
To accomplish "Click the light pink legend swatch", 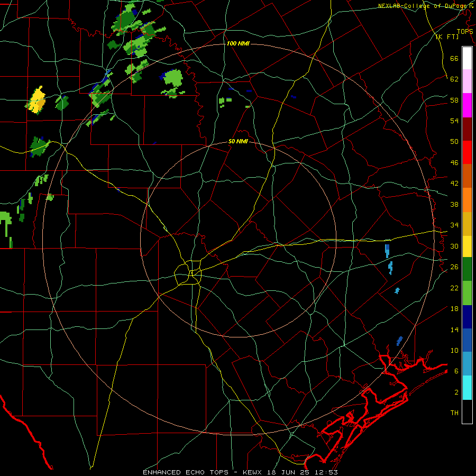I will (x=467, y=81).
